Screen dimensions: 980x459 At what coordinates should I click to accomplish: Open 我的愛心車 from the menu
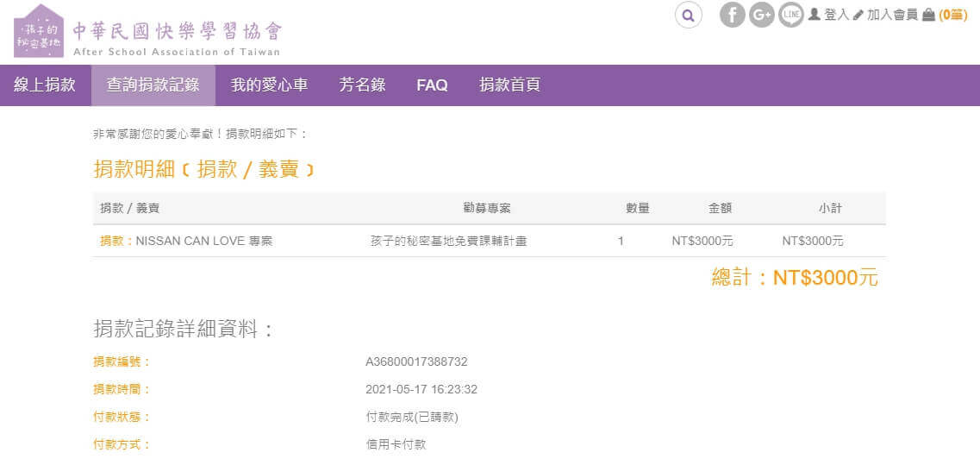coord(269,85)
